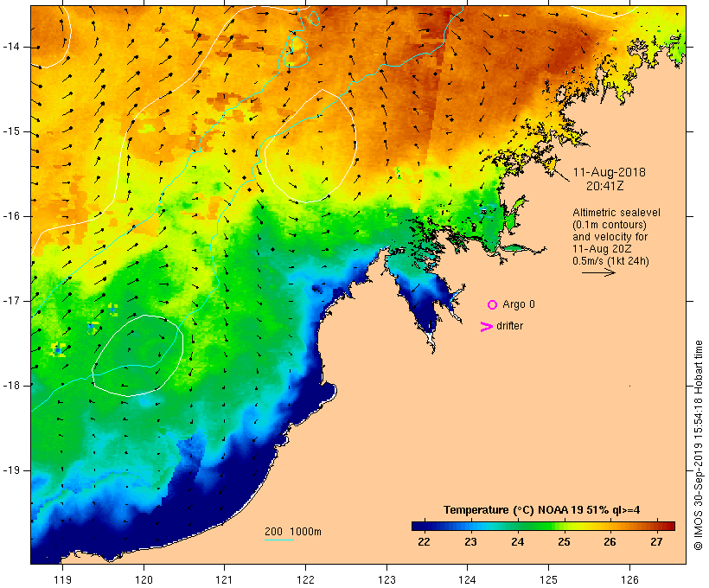Click the '11-Aug-2018' date text
This screenshot has width=709, height=588.
pos(609,172)
